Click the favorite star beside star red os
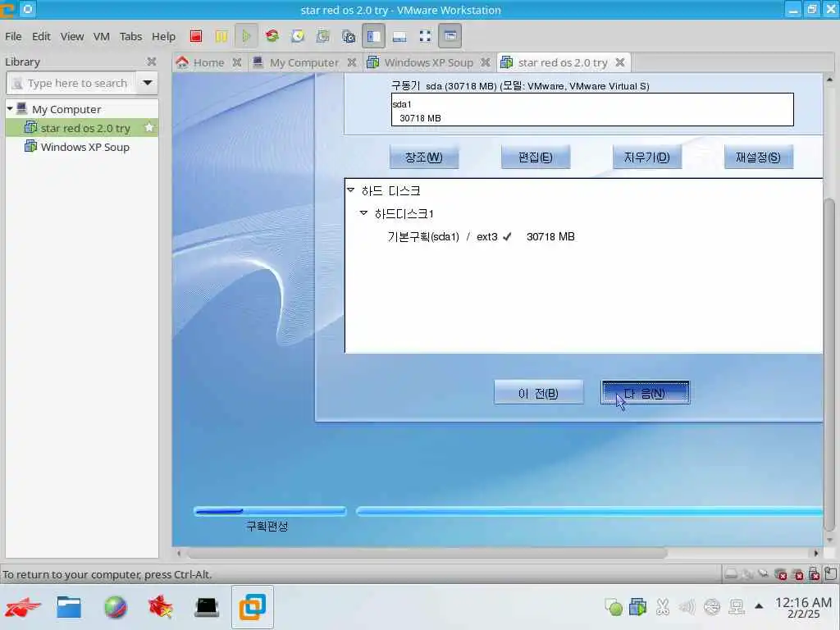Viewport: 840px width, 630px height. 149,127
